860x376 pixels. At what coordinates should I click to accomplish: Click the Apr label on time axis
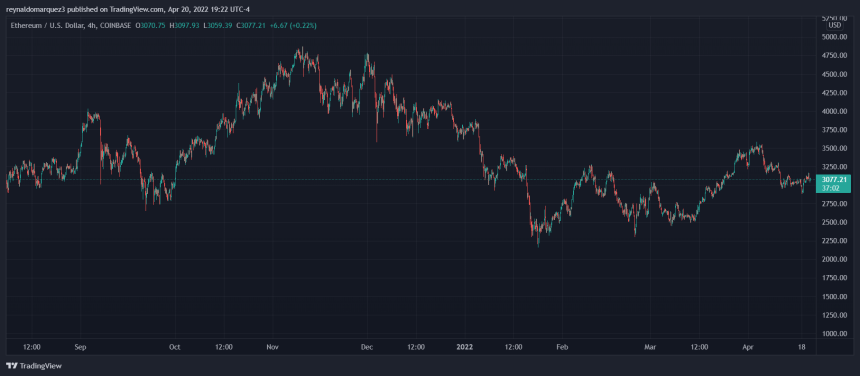coord(748,347)
